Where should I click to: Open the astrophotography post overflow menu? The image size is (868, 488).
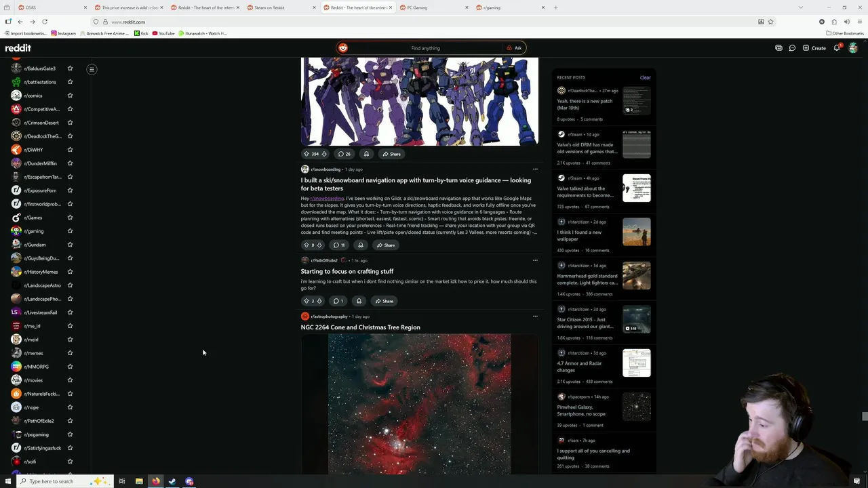(x=535, y=317)
